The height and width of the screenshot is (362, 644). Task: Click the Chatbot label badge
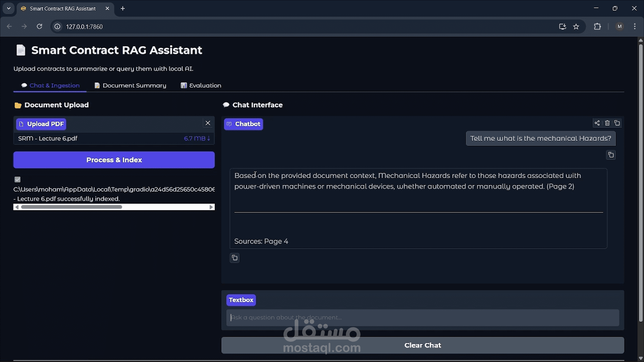pyautogui.click(x=244, y=124)
